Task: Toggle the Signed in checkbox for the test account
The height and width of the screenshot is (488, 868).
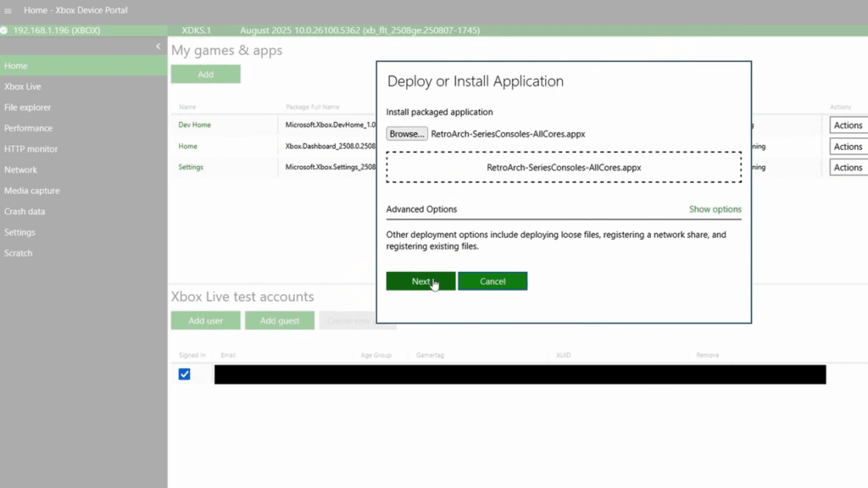Action: [x=184, y=374]
